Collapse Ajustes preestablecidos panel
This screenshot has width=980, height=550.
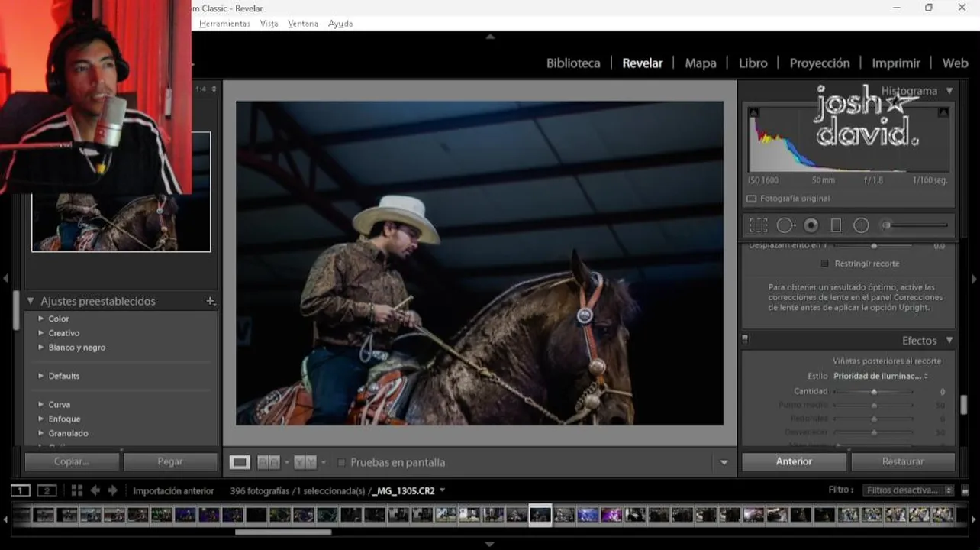pos(31,301)
